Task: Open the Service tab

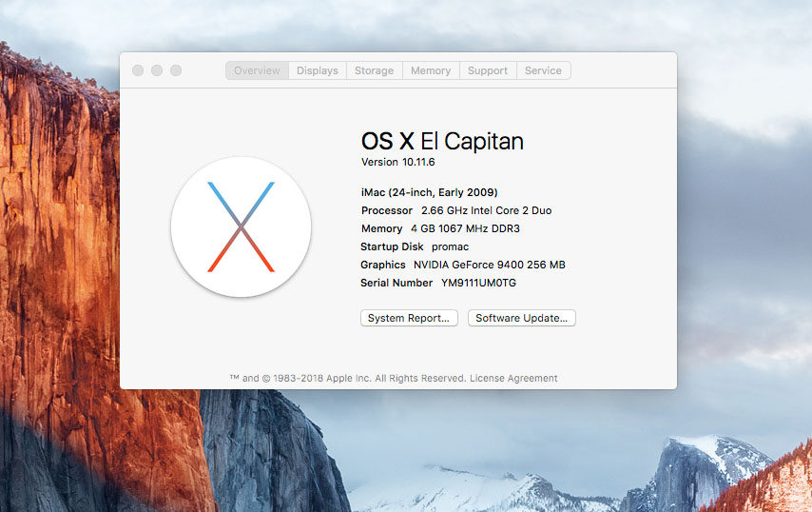Action: point(543,70)
